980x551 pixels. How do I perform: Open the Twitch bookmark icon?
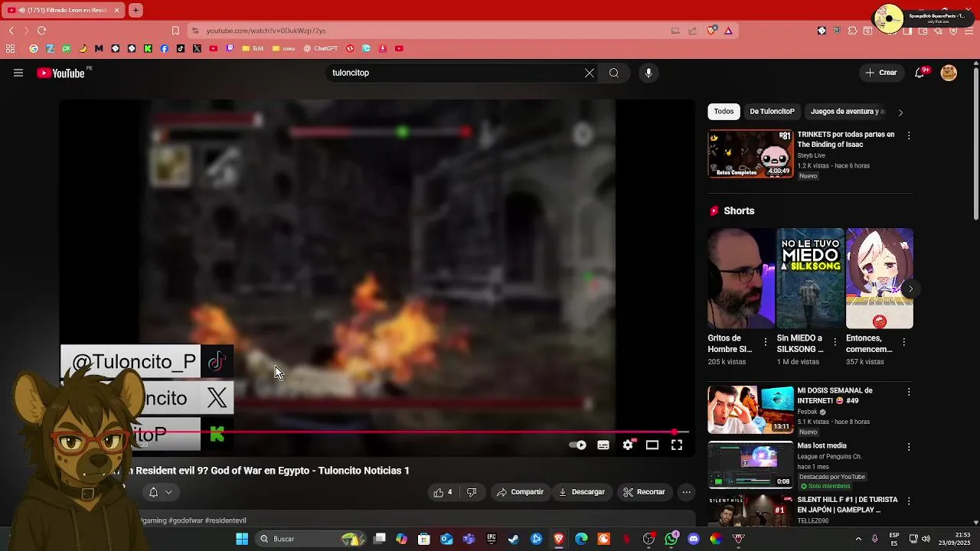pyautogui.click(x=230, y=48)
